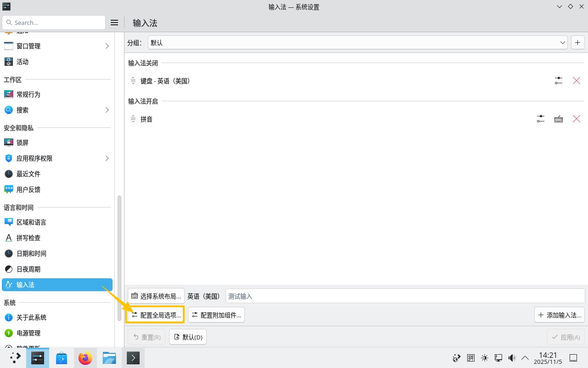Click the network tray icon

pyautogui.click(x=498, y=357)
